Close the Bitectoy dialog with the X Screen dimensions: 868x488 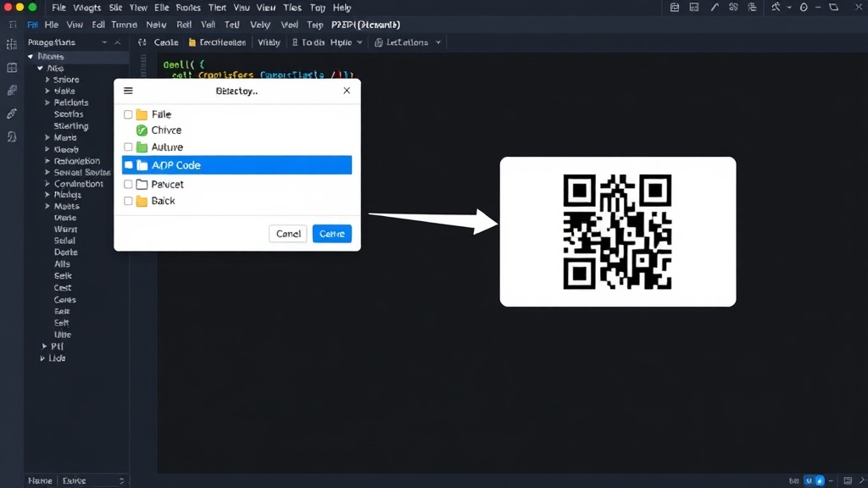347,90
